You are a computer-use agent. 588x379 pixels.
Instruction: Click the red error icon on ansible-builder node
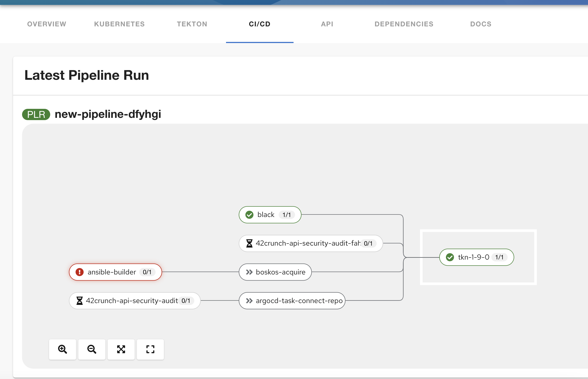pos(79,272)
